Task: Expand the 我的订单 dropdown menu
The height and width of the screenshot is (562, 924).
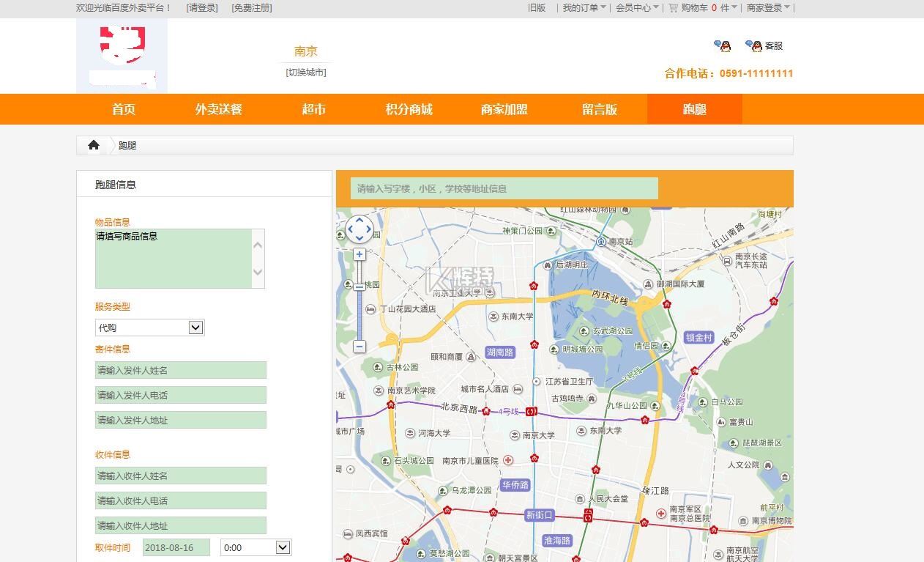Action: pyautogui.click(x=584, y=8)
